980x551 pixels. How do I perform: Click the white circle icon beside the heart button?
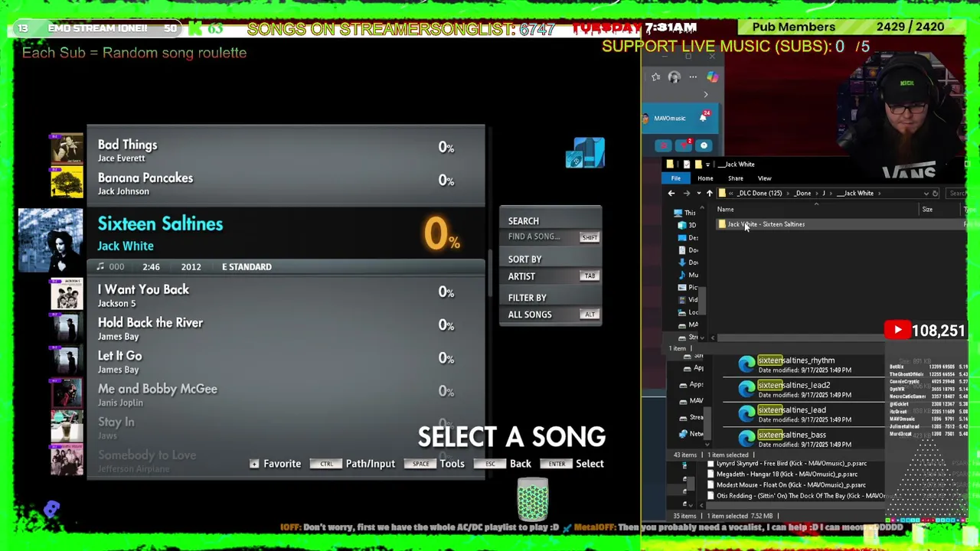click(704, 145)
